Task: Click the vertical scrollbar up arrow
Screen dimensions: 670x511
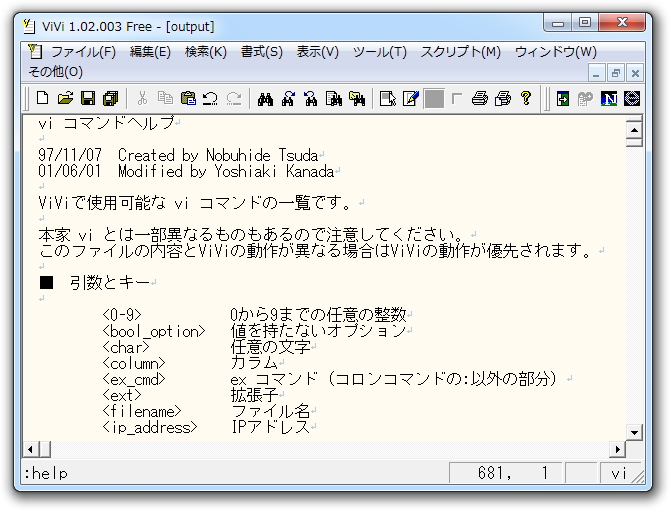Action: click(x=634, y=129)
